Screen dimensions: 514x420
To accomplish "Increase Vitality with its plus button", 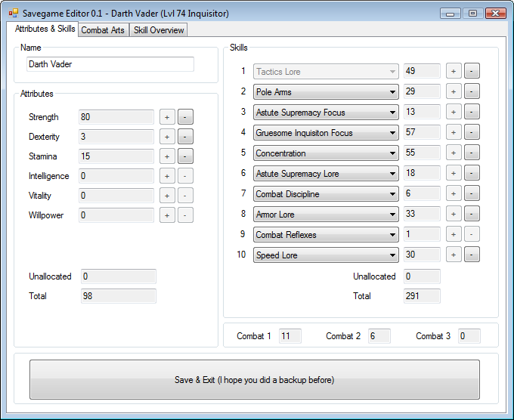I will 167,196.
